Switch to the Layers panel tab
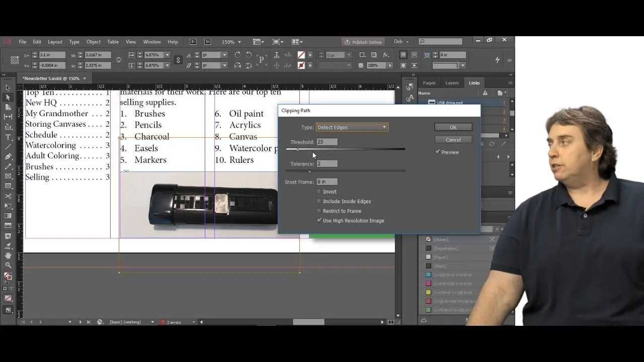 pos(452,83)
